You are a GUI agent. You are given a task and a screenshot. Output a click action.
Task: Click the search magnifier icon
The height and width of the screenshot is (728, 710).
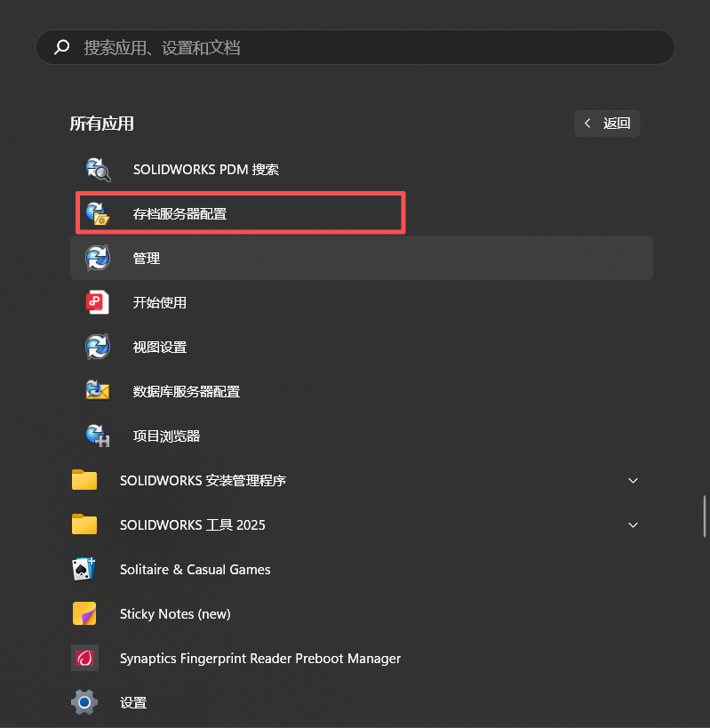(62, 47)
